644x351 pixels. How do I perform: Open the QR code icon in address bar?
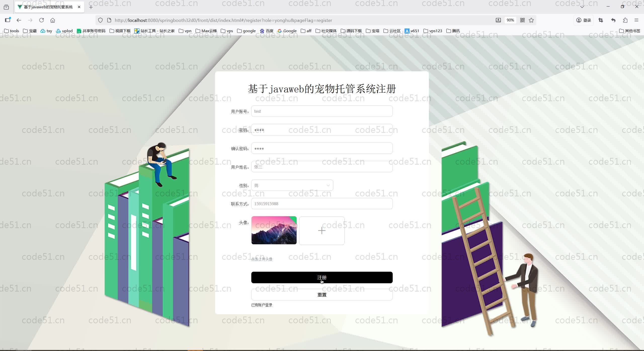tap(522, 20)
